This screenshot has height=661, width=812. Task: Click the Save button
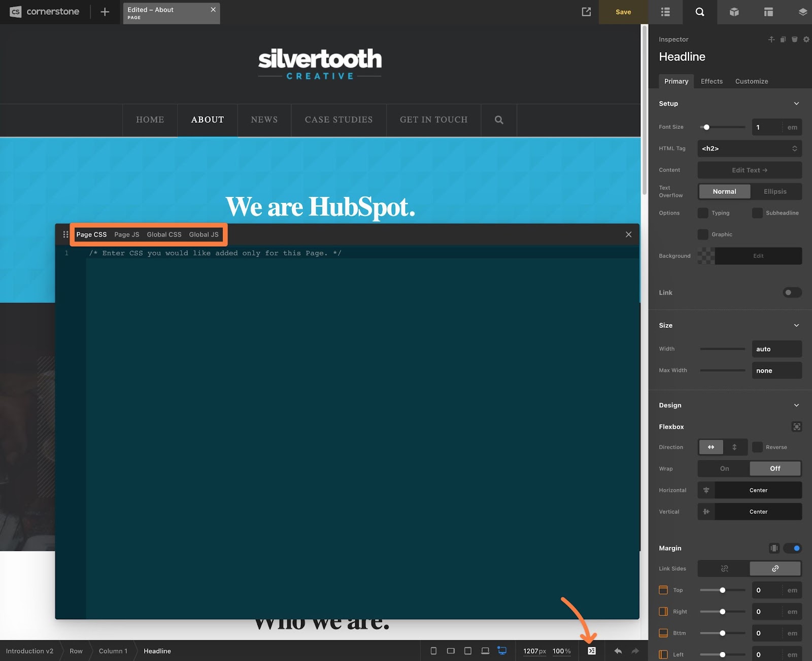coord(623,12)
